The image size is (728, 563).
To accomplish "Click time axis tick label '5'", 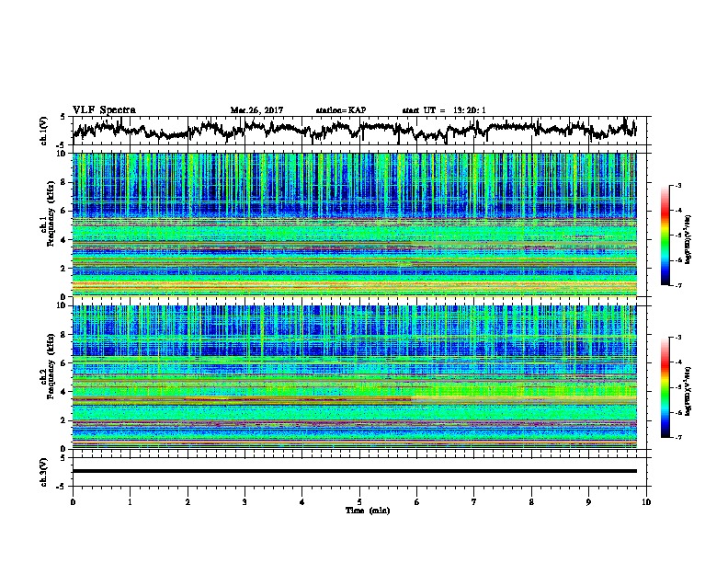I will tap(359, 502).
